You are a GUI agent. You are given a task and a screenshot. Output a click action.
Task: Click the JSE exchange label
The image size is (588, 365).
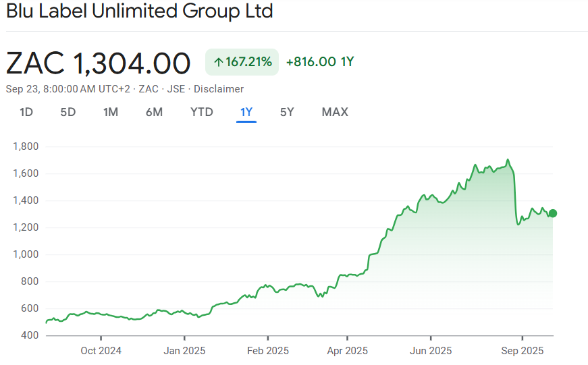[x=176, y=89]
